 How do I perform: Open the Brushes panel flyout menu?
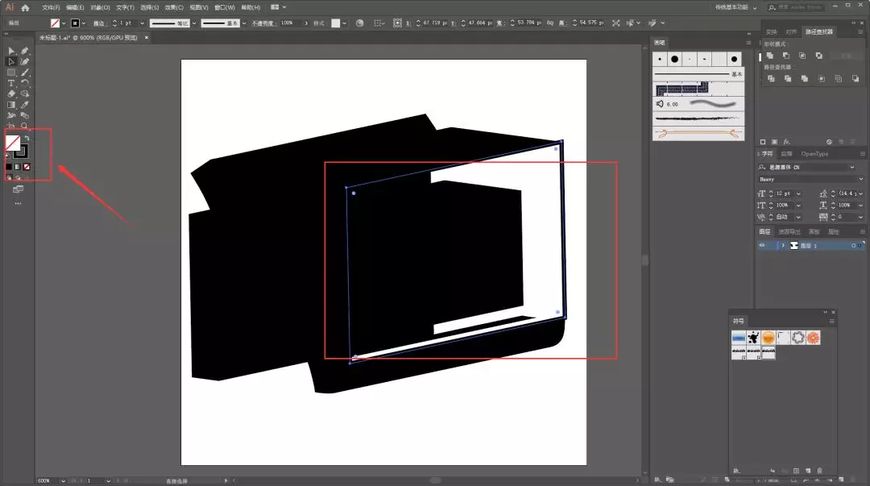tap(748, 43)
